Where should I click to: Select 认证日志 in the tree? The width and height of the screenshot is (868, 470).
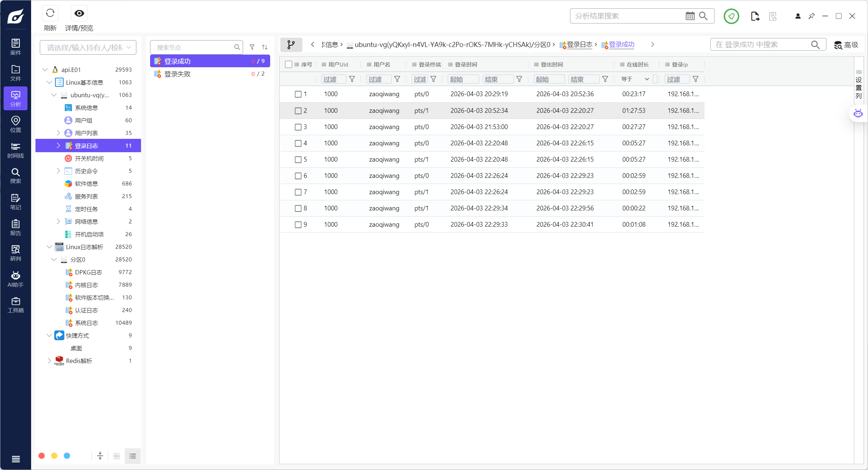click(86, 310)
